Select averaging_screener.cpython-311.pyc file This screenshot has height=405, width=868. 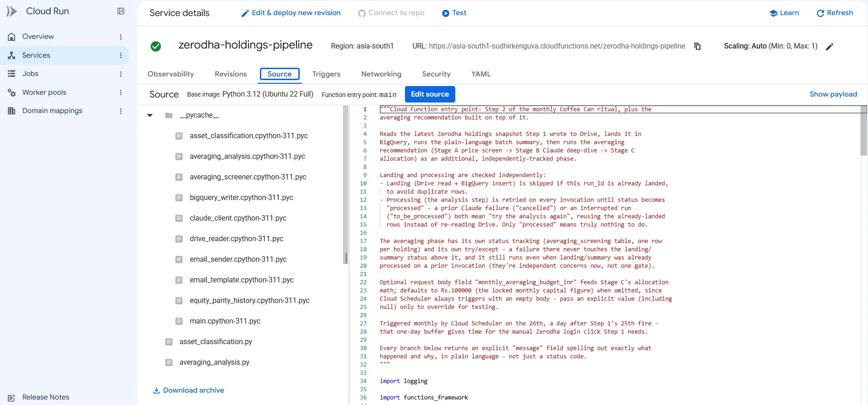click(248, 177)
